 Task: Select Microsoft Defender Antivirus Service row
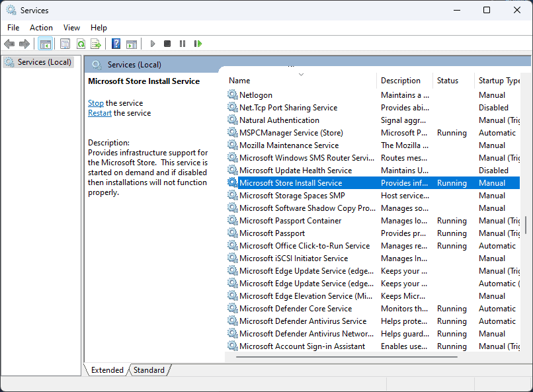click(373, 321)
